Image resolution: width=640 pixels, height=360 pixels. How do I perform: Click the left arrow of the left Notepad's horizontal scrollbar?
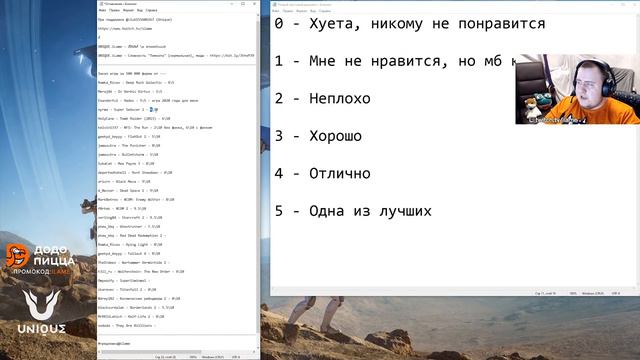[x=99, y=351]
